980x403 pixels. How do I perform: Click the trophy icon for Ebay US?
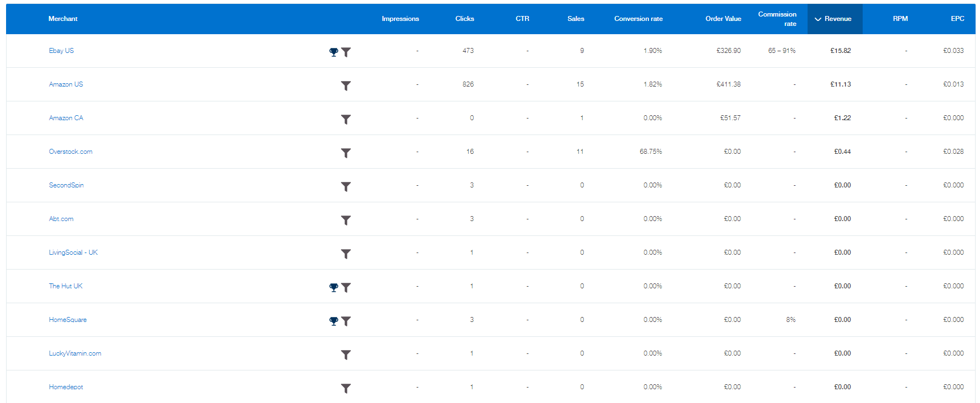[333, 52]
